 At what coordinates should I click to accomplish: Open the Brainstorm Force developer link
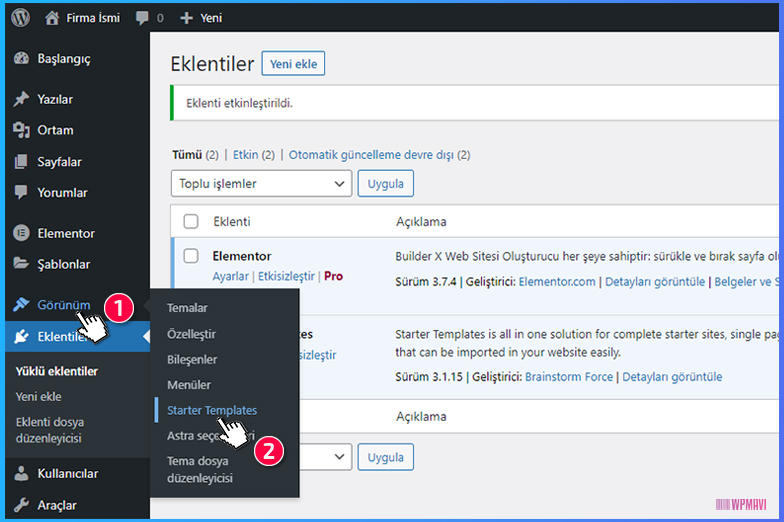tap(569, 376)
